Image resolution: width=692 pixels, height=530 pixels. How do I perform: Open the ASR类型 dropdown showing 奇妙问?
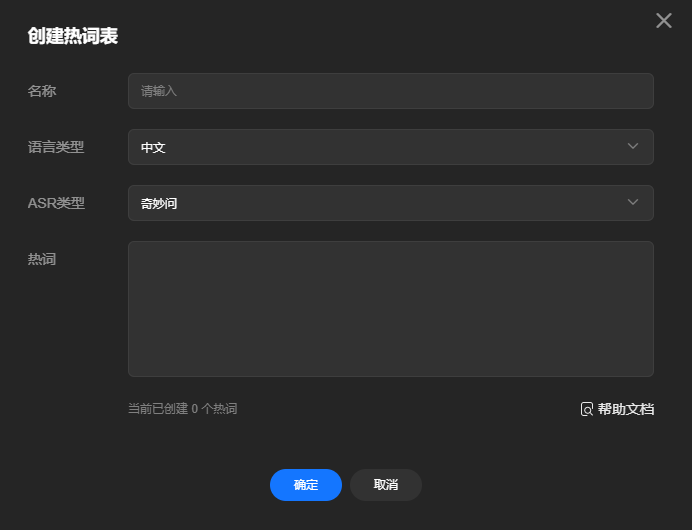[x=391, y=203]
